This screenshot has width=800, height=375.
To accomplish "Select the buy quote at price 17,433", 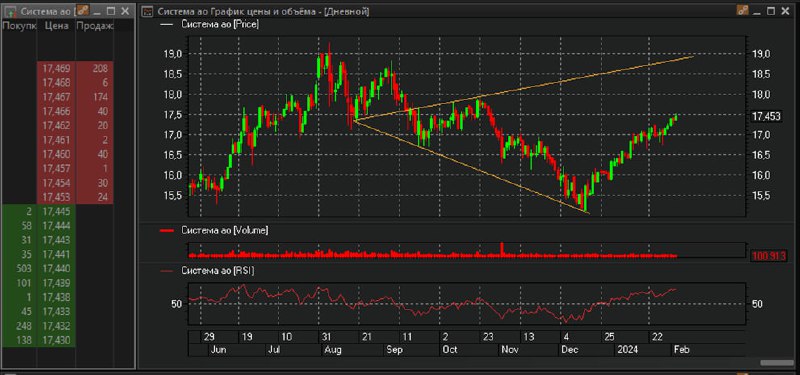I will point(56,311).
